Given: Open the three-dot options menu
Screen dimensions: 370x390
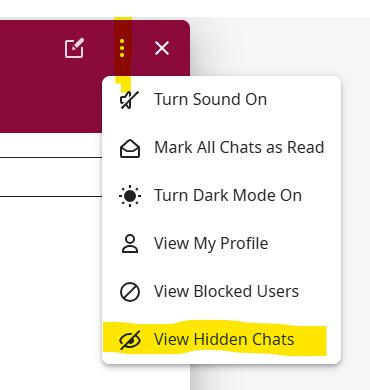Looking at the screenshot, I should pyautogui.click(x=122, y=48).
